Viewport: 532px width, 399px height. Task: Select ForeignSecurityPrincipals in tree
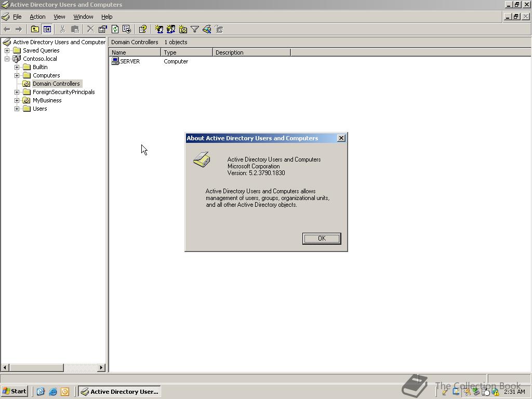pyautogui.click(x=64, y=92)
